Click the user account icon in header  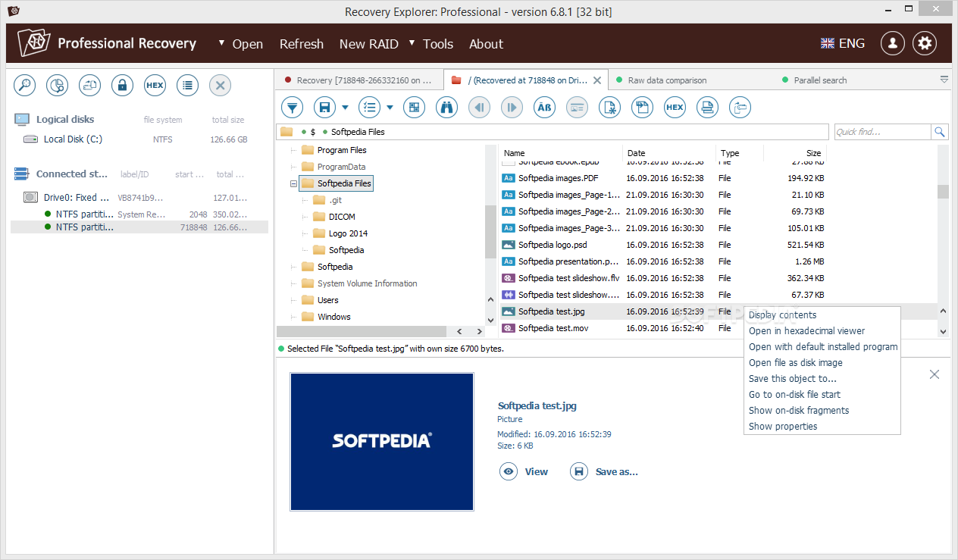click(893, 43)
